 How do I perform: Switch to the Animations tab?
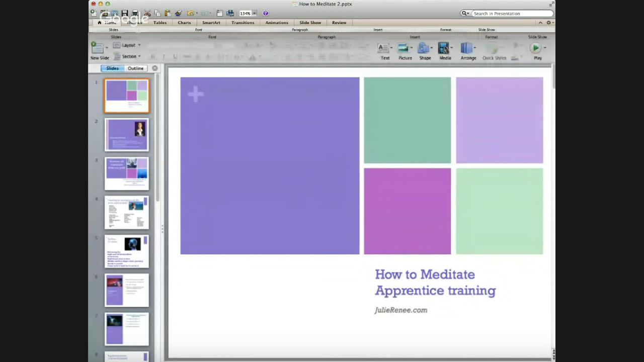(x=277, y=23)
